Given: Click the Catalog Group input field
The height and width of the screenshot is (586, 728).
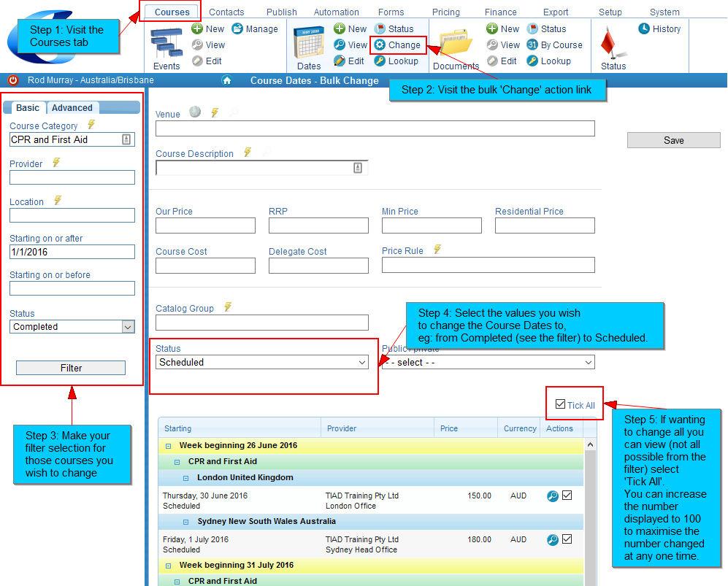Looking at the screenshot, I should [262, 323].
